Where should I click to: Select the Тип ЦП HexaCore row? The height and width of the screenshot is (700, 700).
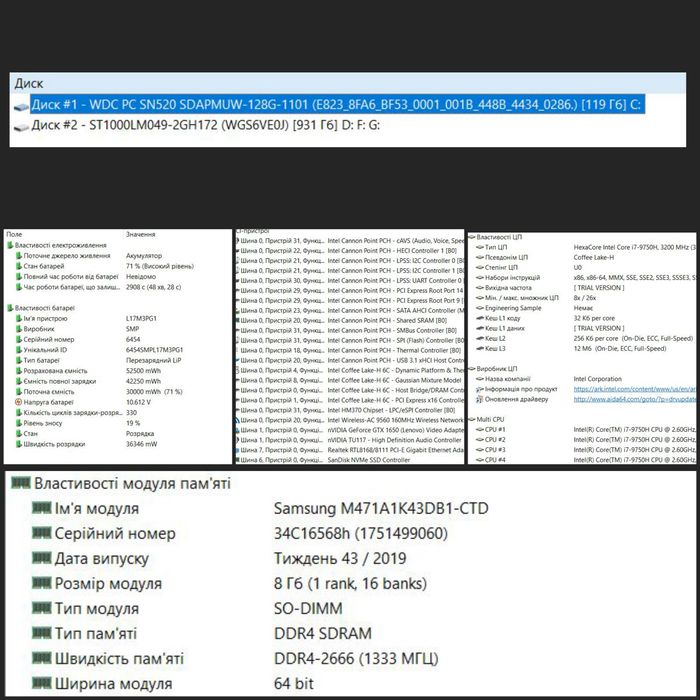pyautogui.click(x=586, y=247)
